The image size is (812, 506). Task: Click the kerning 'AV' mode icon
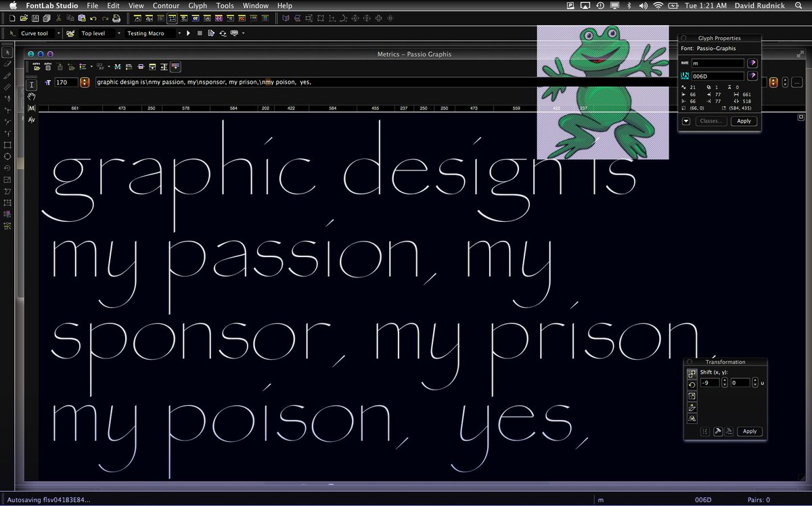pos(32,120)
